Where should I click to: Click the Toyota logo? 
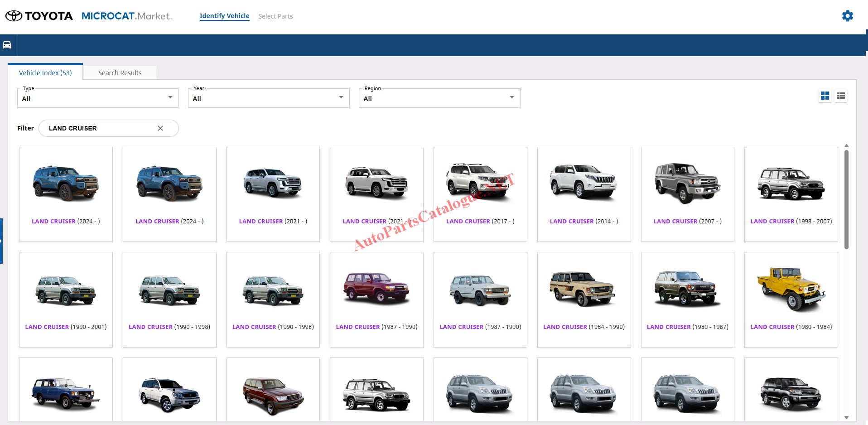tap(39, 16)
